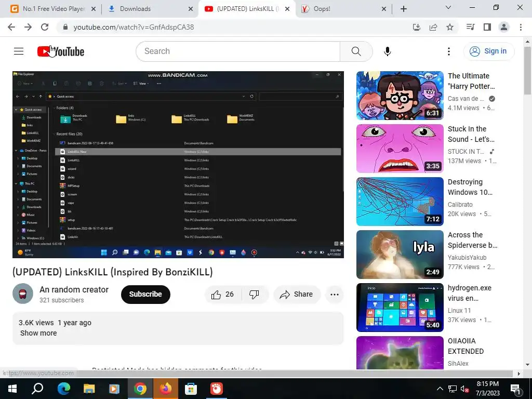Install app icon in address bar
The width and height of the screenshot is (532, 399).
417,27
